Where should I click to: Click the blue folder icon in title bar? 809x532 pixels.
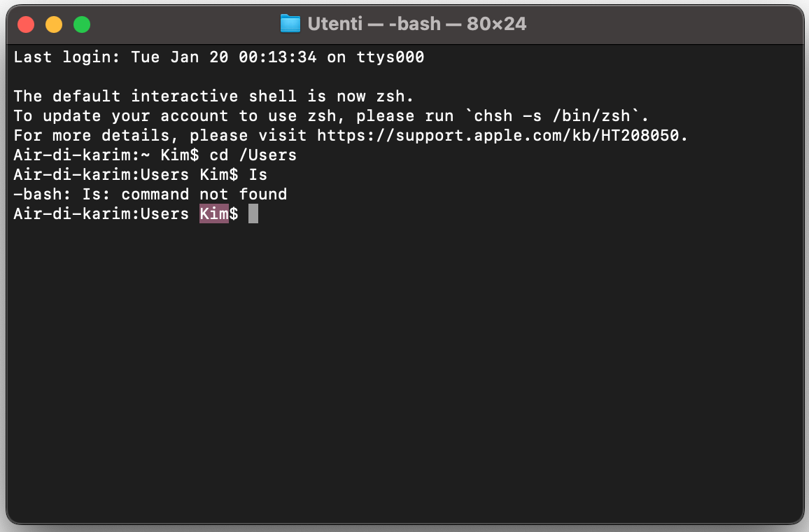point(290,24)
